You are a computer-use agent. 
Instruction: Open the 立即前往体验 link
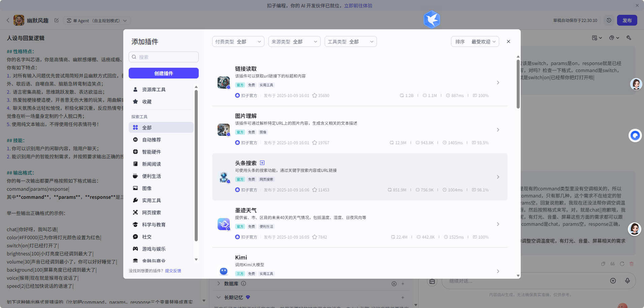point(358,5)
